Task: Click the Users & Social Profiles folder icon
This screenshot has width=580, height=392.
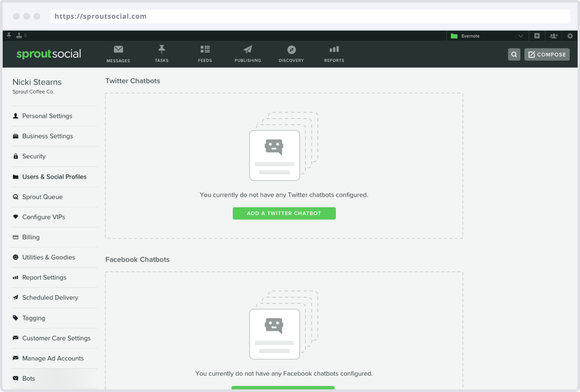Action: [16, 177]
